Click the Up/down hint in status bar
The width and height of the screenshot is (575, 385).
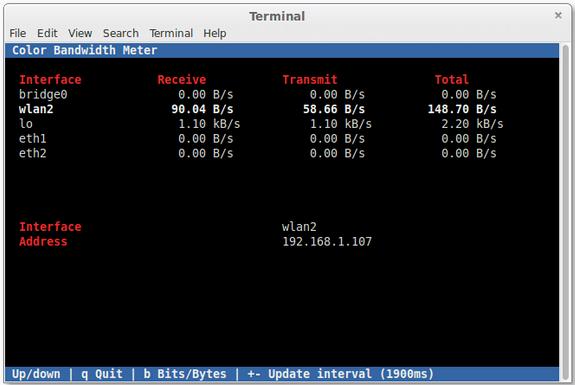pos(36,374)
